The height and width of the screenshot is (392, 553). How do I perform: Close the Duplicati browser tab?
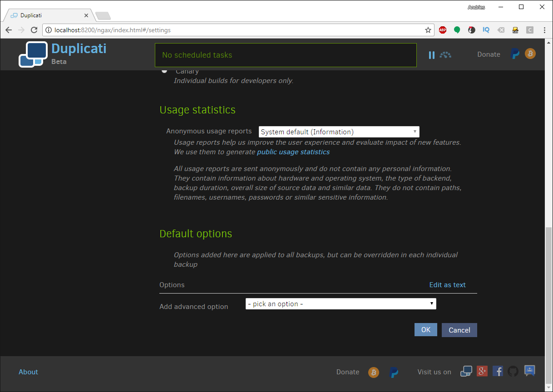(x=86, y=15)
